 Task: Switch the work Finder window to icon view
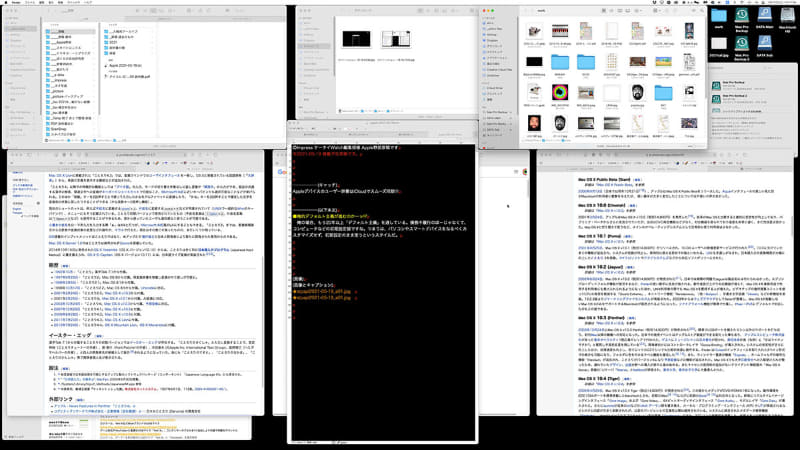tap(604, 11)
